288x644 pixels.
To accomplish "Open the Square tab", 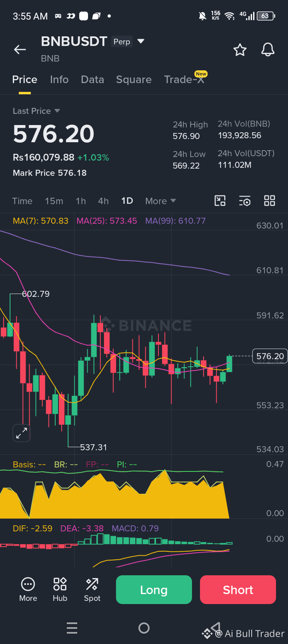I will [134, 80].
